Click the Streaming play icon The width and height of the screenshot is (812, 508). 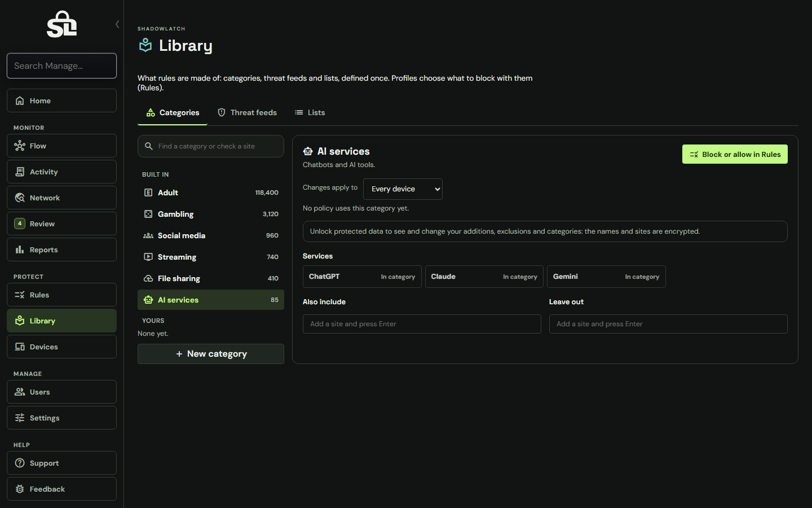click(x=148, y=257)
